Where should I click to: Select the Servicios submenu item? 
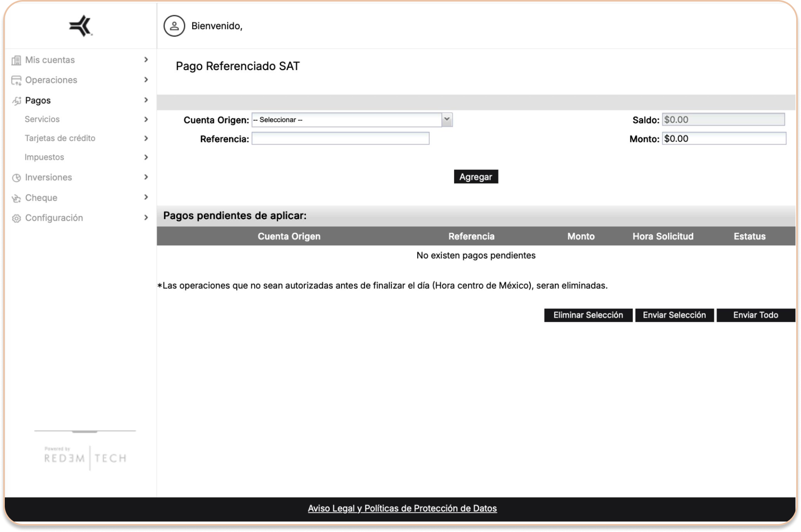[42, 119]
